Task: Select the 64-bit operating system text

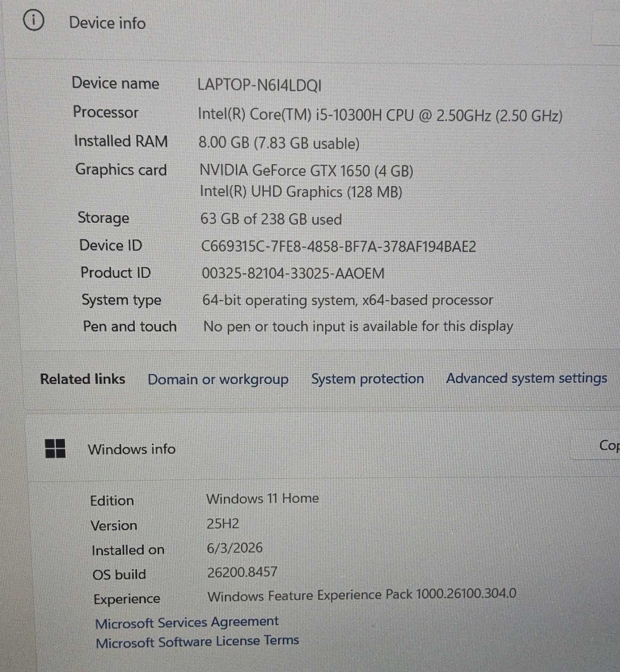Action: [348, 300]
